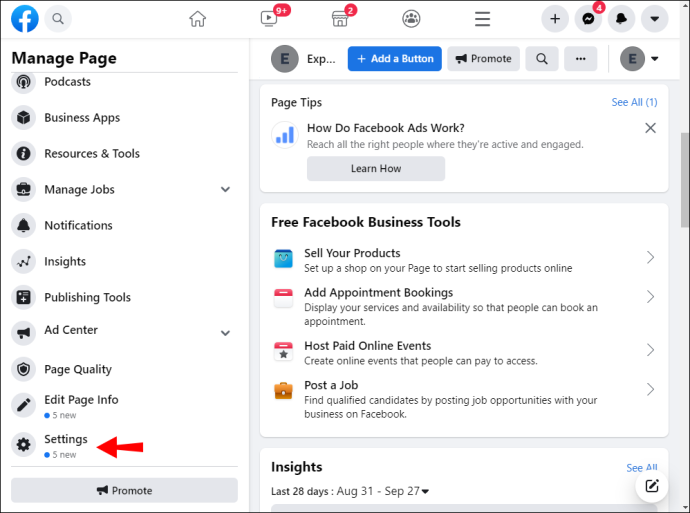Open the account dropdown arrow

[x=655, y=19]
